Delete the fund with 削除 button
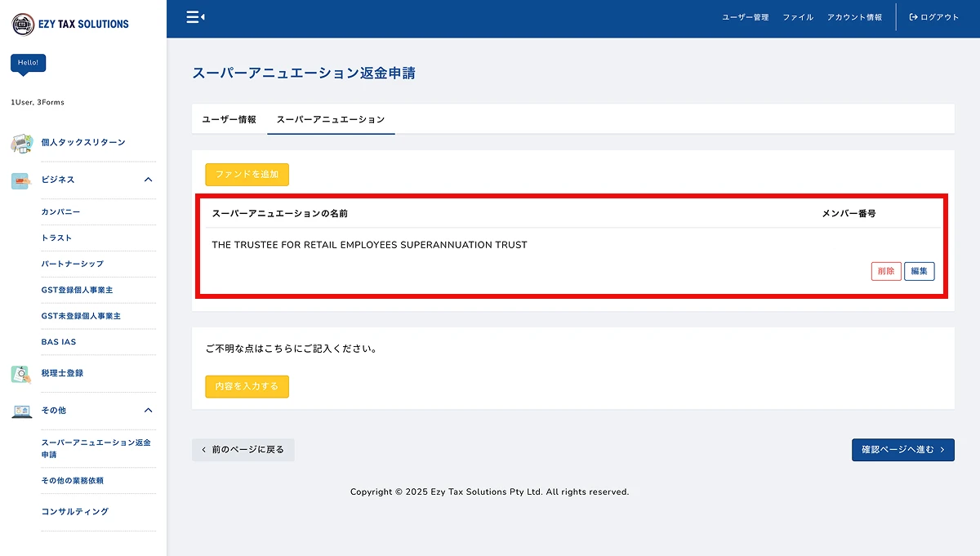The width and height of the screenshot is (980, 556). (886, 271)
